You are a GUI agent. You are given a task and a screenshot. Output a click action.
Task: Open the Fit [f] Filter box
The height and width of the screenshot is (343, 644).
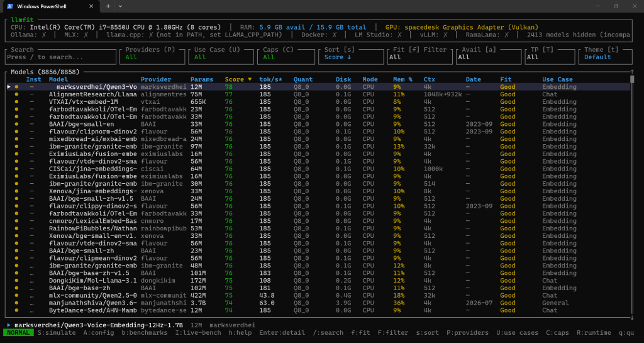tap(419, 57)
